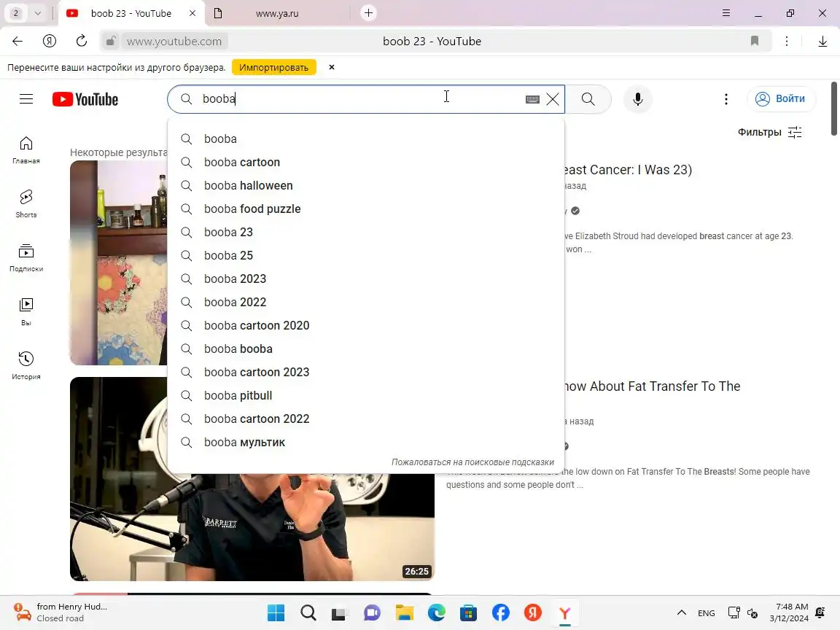Launch Microsoft Edge from taskbar

[x=437, y=612]
